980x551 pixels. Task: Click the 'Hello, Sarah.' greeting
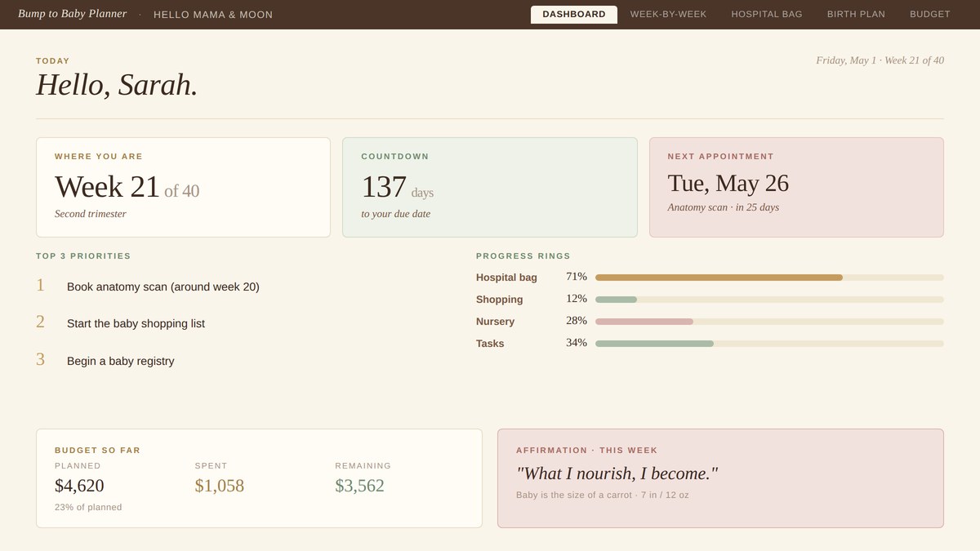click(x=117, y=85)
